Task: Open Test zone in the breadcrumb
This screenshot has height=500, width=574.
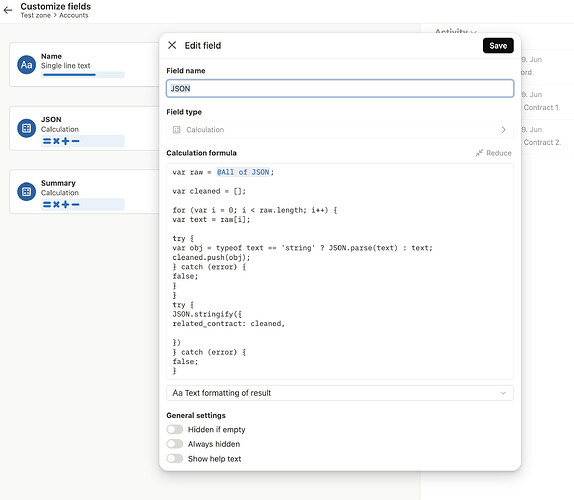Action: (x=35, y=15)
